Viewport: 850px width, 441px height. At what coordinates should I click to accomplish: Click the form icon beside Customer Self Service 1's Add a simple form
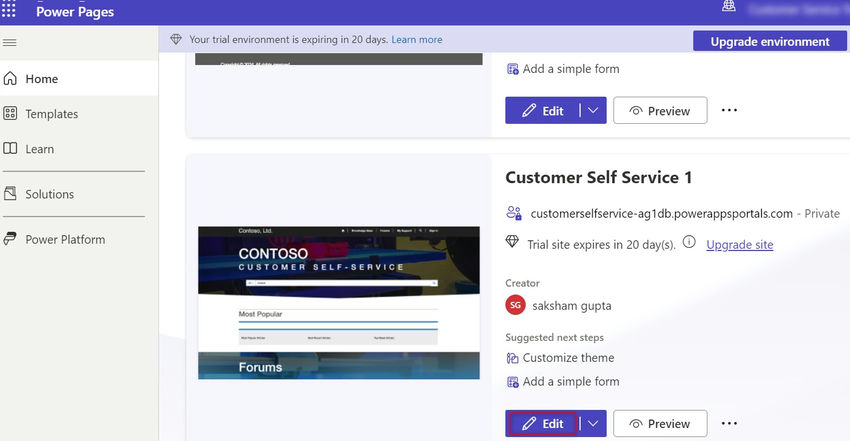pos(512,382)
